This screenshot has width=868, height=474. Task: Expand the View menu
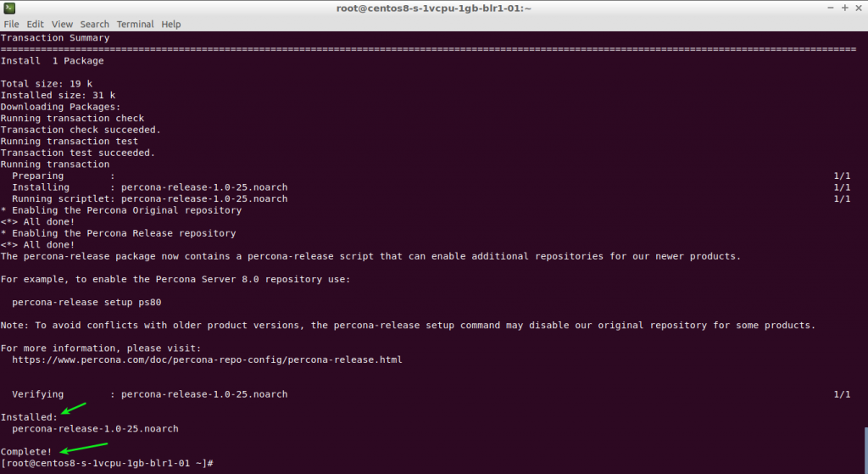pos(63,25)
